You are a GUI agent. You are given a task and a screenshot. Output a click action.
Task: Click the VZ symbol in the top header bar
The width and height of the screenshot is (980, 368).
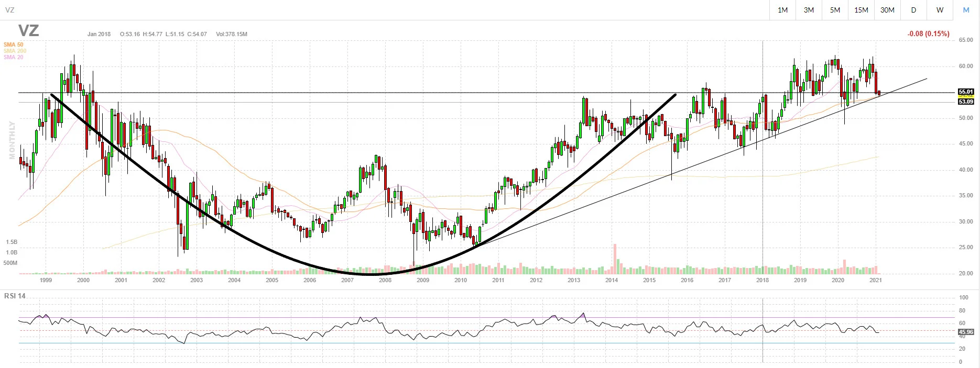9,10
